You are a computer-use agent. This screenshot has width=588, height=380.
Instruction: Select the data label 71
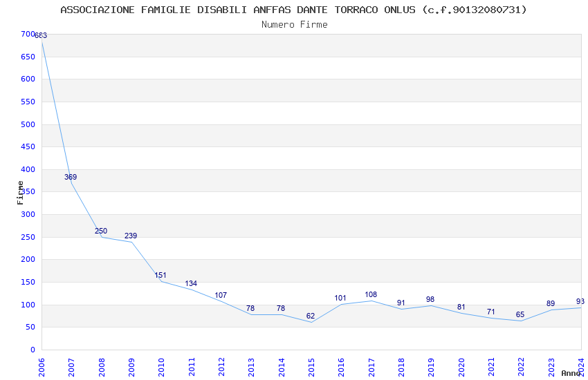click(x=491, y=312)
